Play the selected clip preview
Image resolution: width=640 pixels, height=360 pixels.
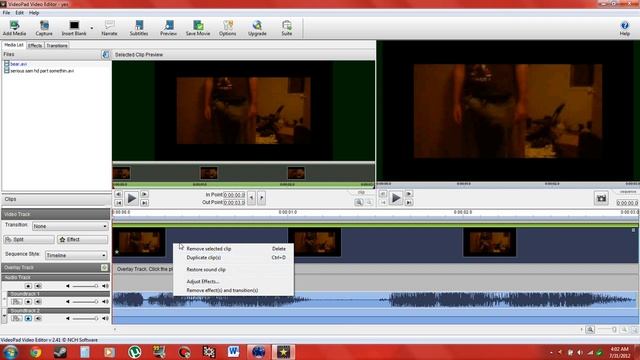point(131,198)
